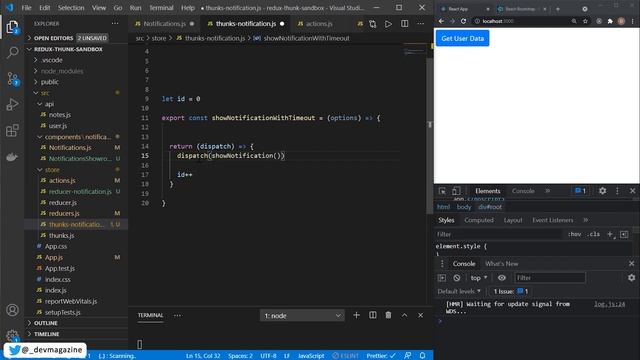Toggle the DevTools device toolbar icon

click(456, 191)
